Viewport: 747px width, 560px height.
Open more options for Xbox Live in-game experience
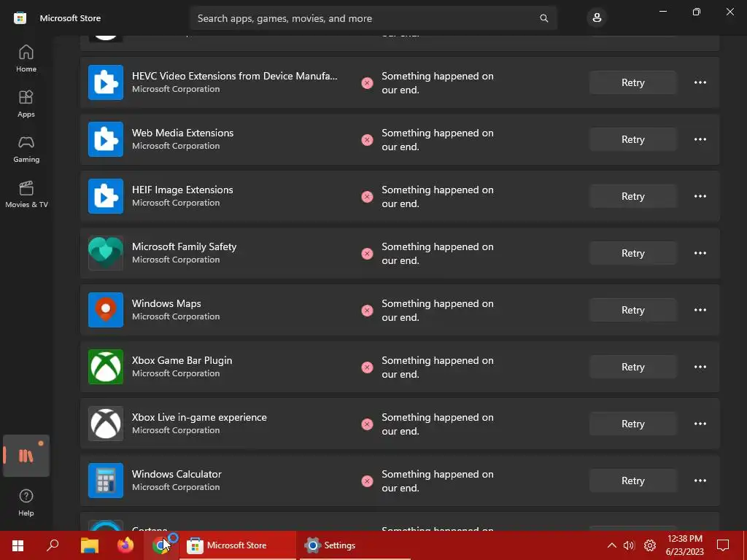point(700,424)
